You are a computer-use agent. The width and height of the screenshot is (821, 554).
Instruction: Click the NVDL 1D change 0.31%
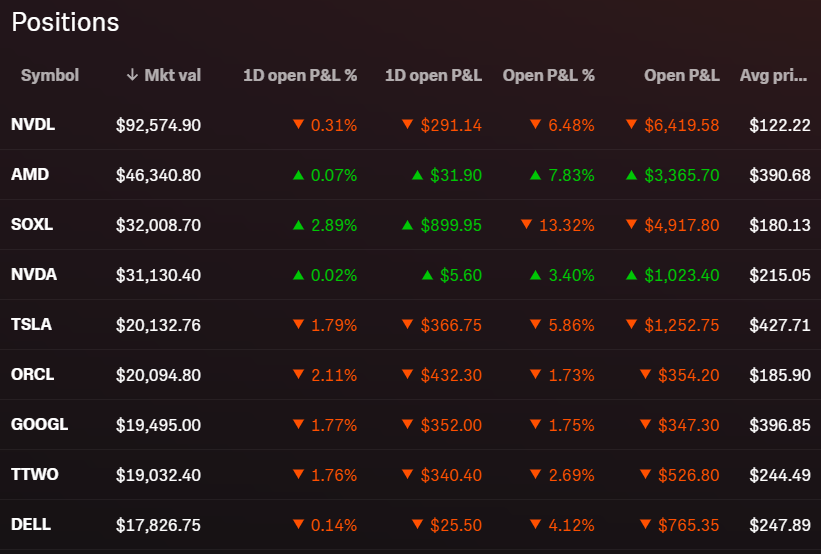coord(334,125)
